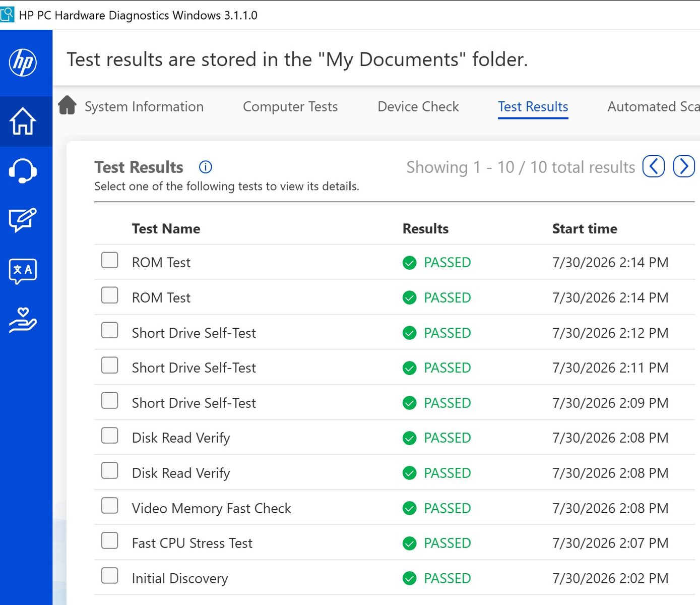Click the start time 7/30/2026 2:09 PM
Viewport: 700px width, 605px height.
coord(610,403)
